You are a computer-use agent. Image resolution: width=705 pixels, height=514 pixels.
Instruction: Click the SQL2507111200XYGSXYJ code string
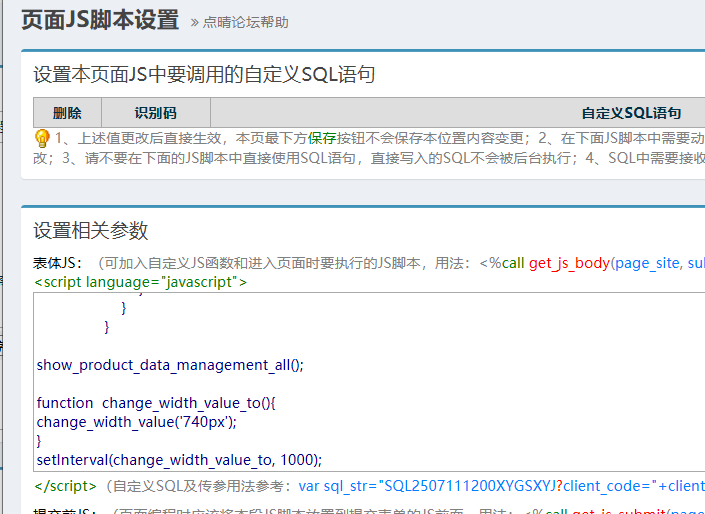[470, 487]
